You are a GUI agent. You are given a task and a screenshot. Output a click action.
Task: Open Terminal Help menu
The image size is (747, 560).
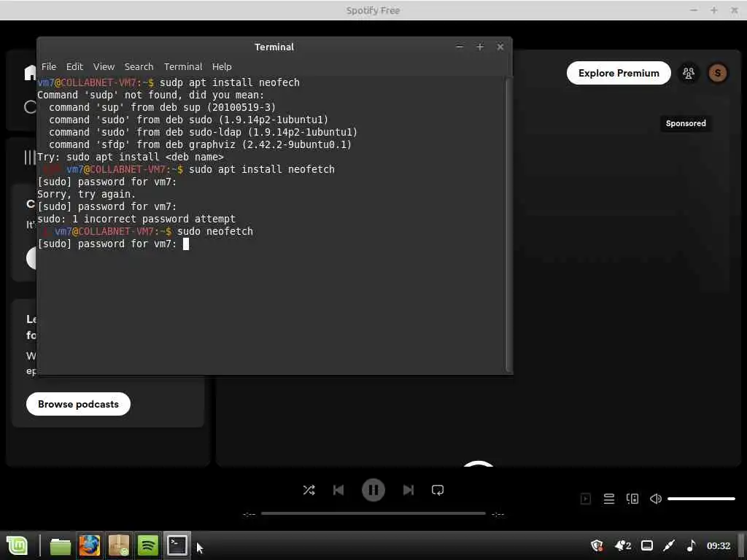(x=222, y=66)
